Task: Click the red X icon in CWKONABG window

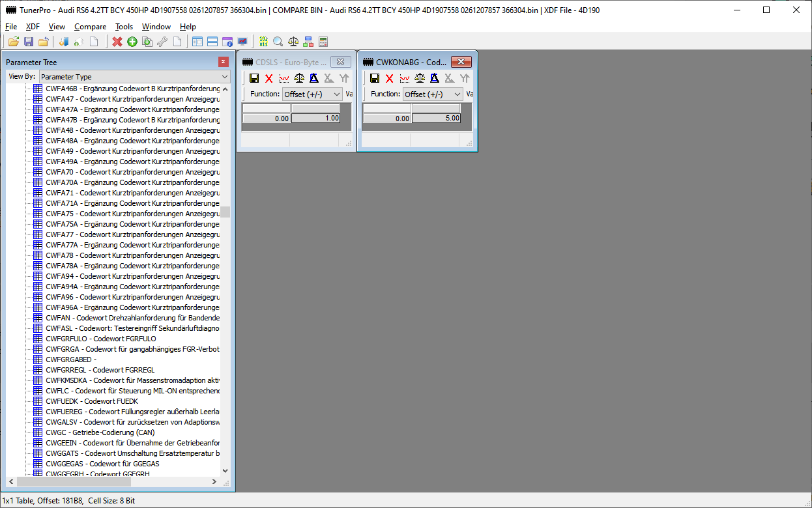Action: [x=390, y=78]
